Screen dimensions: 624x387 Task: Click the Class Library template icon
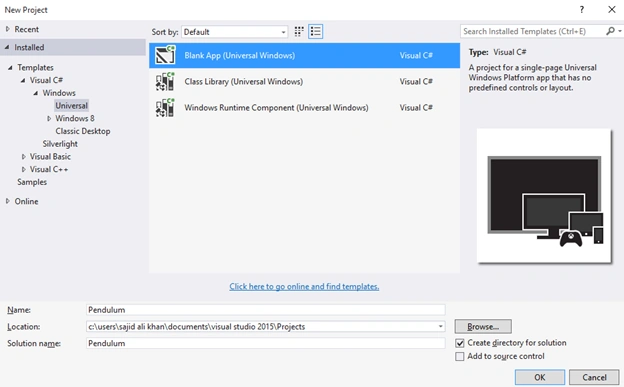pyautogui.click(x=165, y=82)
